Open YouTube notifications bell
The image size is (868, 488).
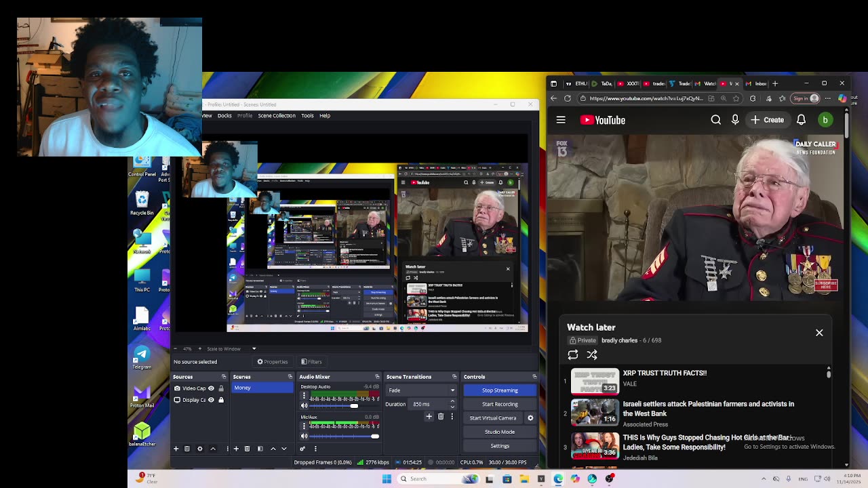coord(801,120)
